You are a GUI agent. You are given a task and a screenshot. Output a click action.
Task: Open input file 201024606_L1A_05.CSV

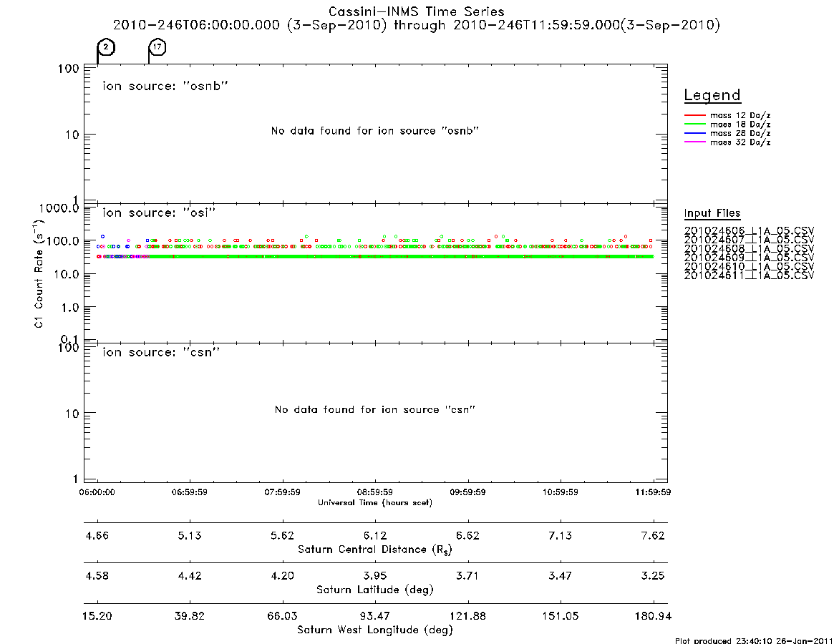[x=749, y=231]
